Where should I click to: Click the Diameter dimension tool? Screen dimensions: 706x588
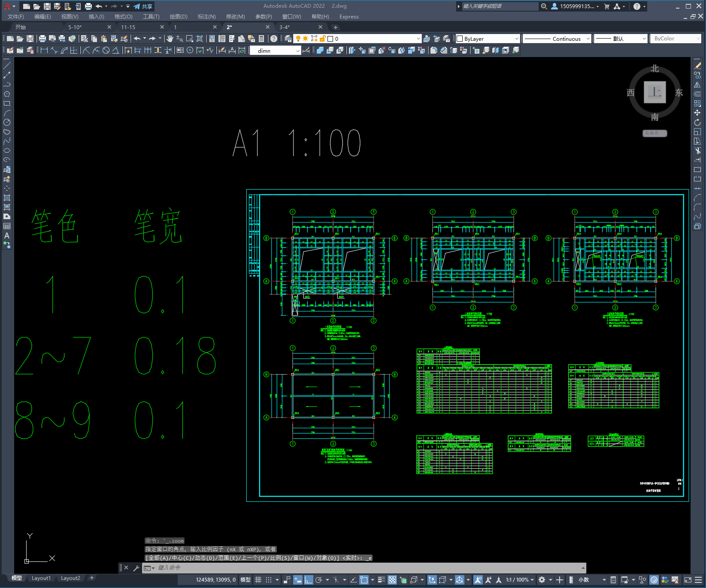pos(106,50)
